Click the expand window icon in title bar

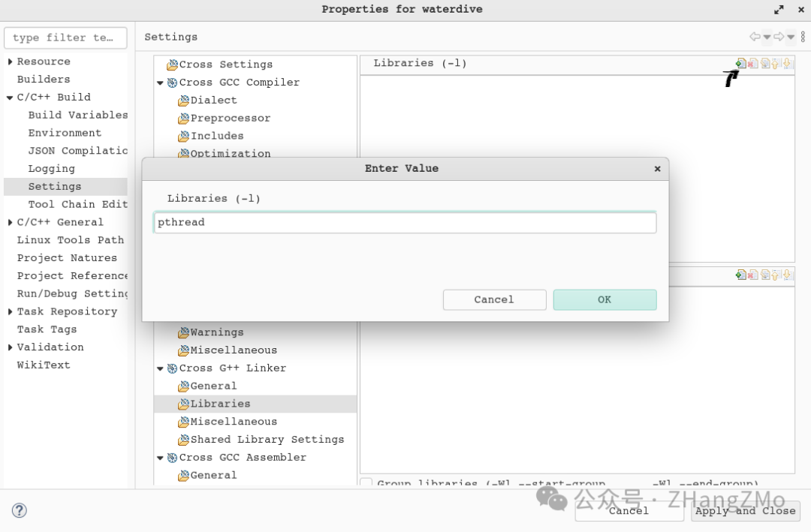[x=779, y=9]
